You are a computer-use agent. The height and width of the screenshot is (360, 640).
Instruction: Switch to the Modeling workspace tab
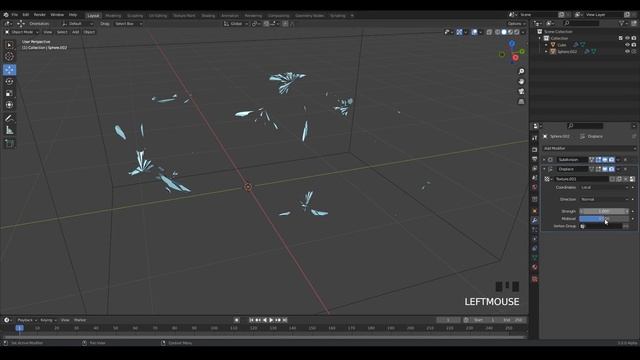point(113,16)
